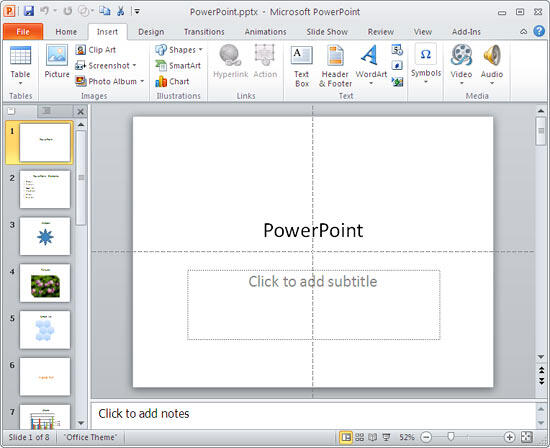Fit slide to current window icon
Viewport: 550px width, 448px height.
click(527, 437)
